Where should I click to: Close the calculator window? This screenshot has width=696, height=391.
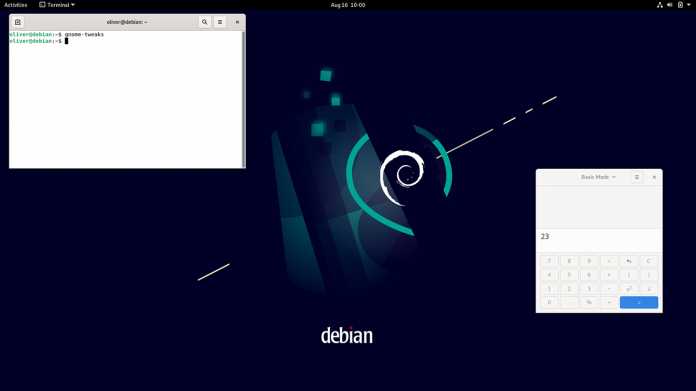coord(654,177)
